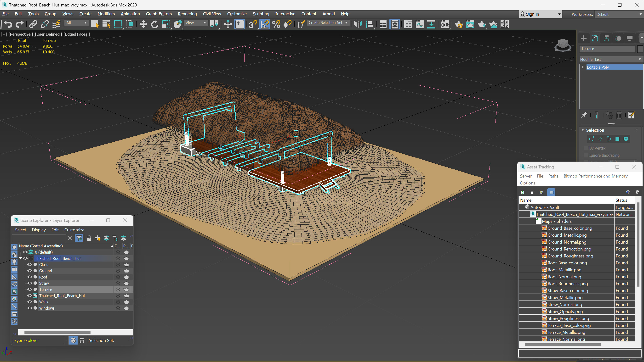Collapse the Selection rollout
644x362 pixels.
[x=583, y=130]
